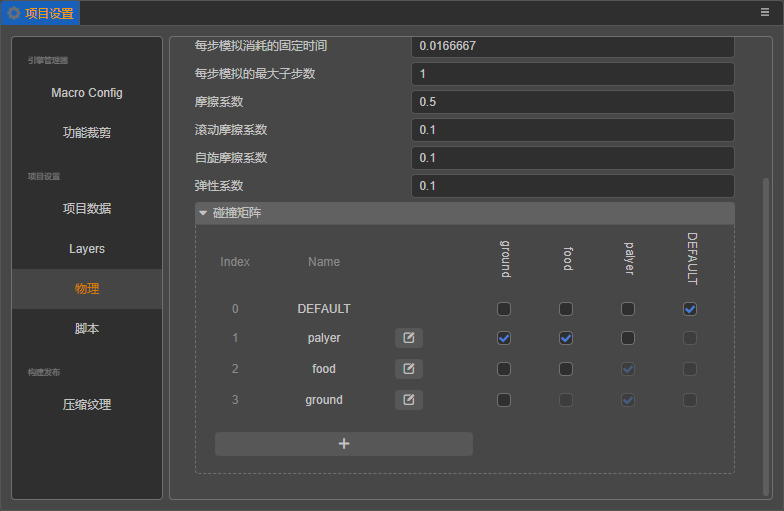784x511 pixels.
Task: Click the edit icon for food row
Action: click(408, 369)
